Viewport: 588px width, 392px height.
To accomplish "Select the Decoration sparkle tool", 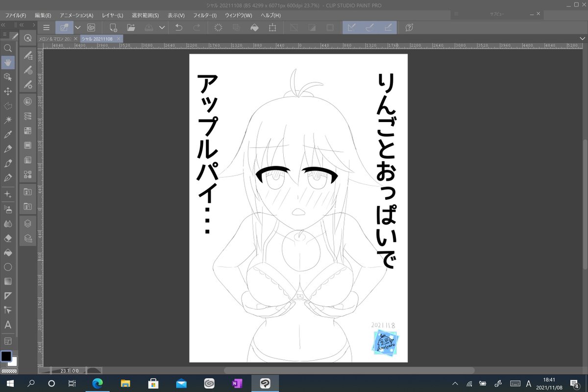I will point(8,195).
